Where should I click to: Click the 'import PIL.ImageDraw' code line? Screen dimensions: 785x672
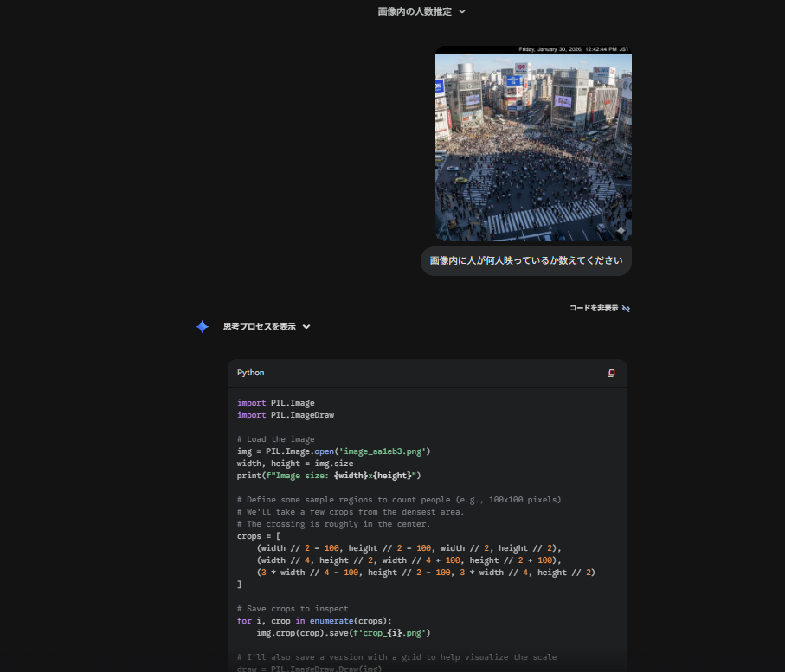285,415
